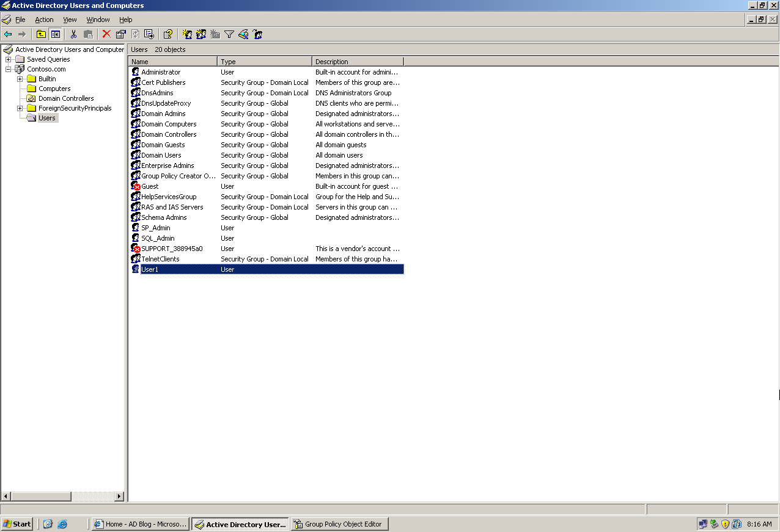Click the Export List toolbar icon
This screenshot has width=780, height=532.
(149, 34)
